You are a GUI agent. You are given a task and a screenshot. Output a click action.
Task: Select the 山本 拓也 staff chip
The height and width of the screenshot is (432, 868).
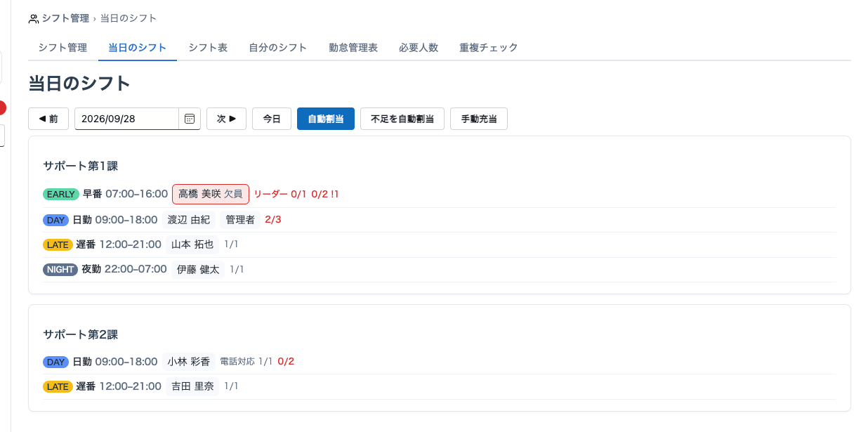192,244
